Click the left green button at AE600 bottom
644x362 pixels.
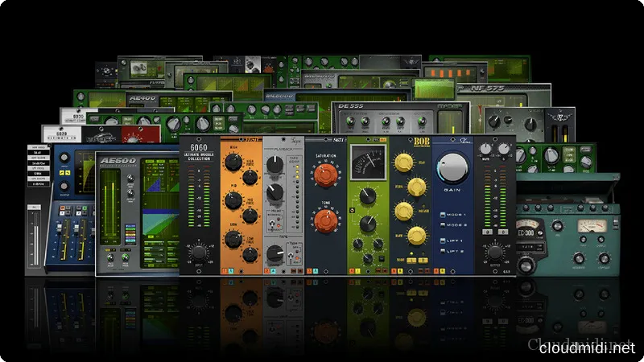pyautogui.click(x=110, y=257)
